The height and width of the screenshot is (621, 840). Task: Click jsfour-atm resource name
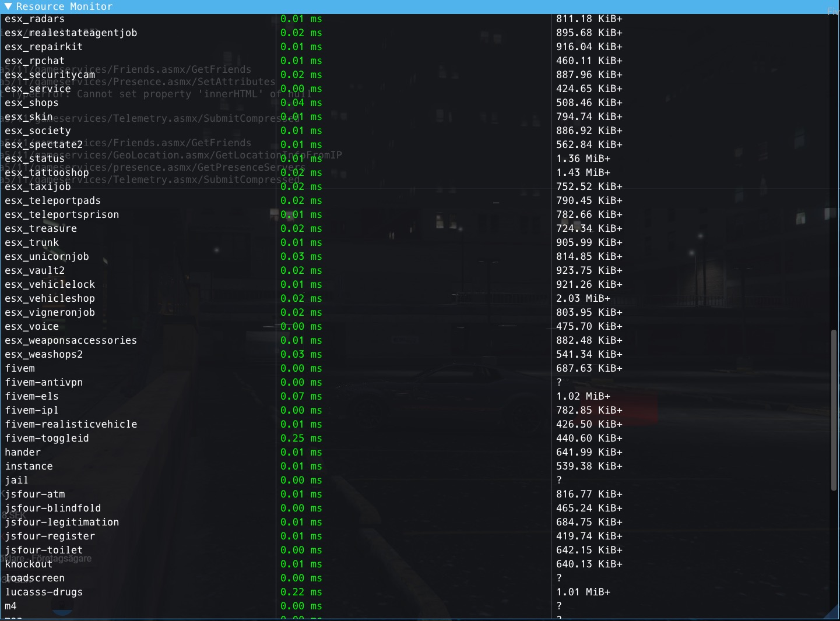[x=35, y=495]
